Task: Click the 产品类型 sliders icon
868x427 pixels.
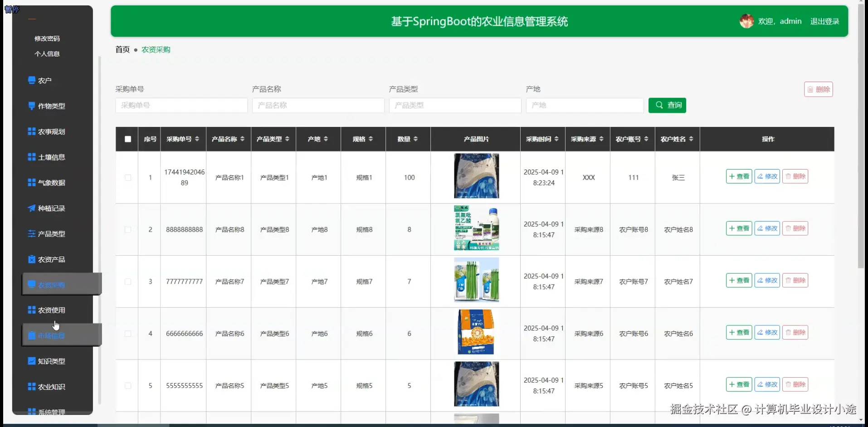Action: tap(32, 234)
